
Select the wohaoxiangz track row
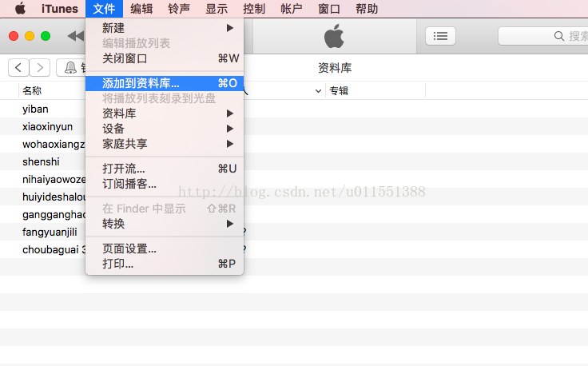click(x=294, y=144)
